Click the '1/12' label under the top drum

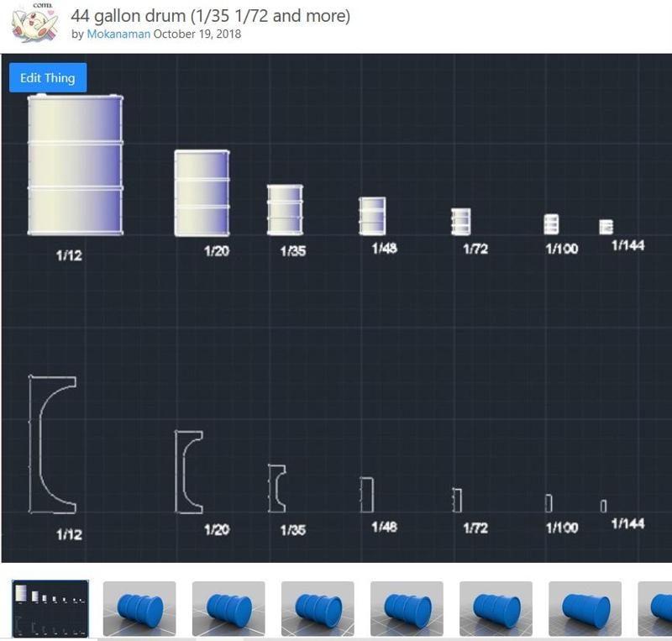69,255
